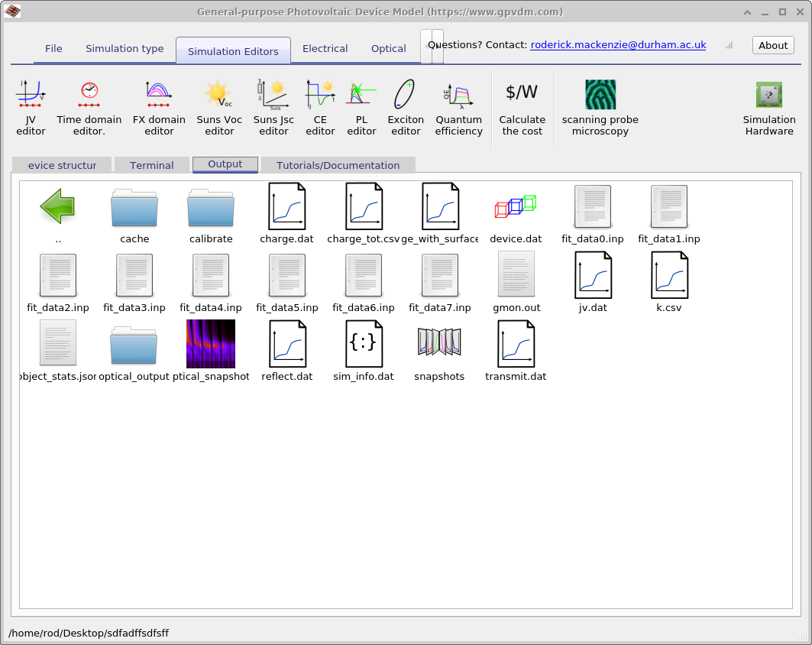Open the Quantum efficiency editor

(x=458, y=107)
